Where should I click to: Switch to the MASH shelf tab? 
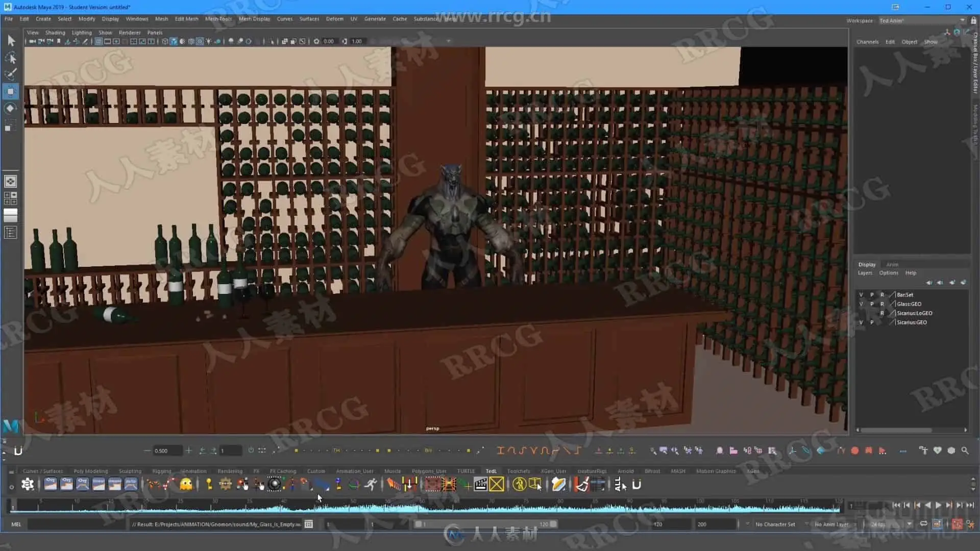click(678, 471)
